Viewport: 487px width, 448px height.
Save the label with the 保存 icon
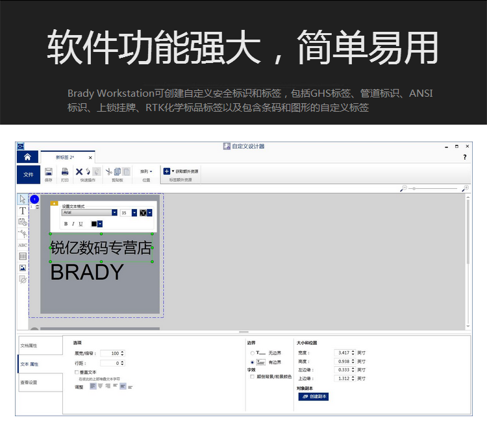point(49,171)
